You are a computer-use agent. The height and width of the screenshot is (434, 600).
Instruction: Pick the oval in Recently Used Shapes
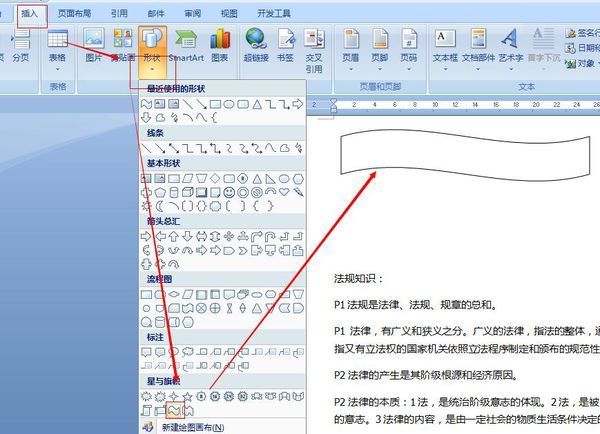229,104
